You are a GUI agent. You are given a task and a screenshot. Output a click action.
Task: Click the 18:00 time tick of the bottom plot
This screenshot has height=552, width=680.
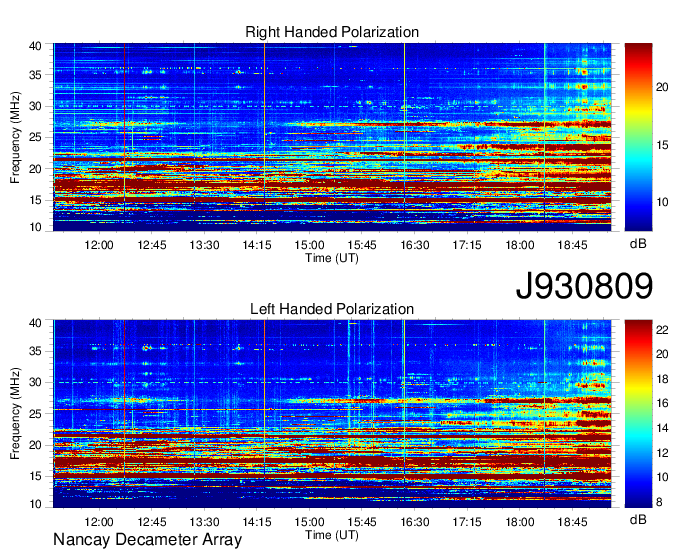(520, 522)
